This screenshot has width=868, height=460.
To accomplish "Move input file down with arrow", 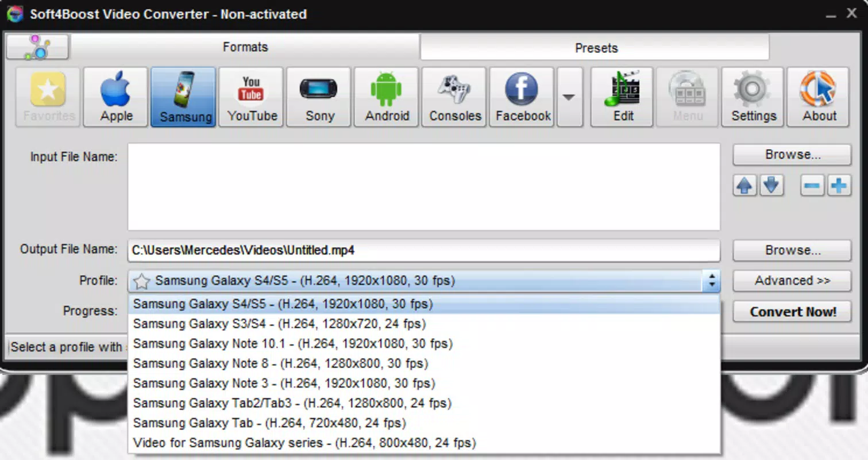I will (x=771, y=186).
